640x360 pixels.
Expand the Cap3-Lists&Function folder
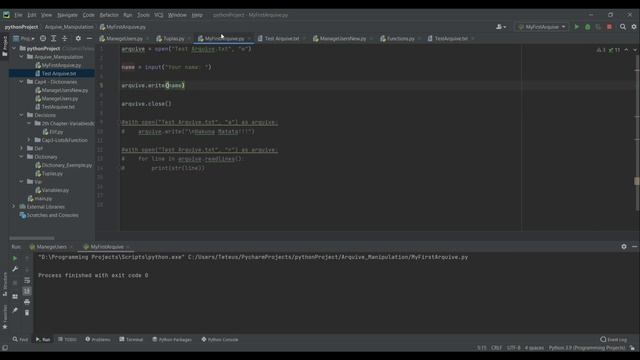pyautogui.click(x=29, y=140)
